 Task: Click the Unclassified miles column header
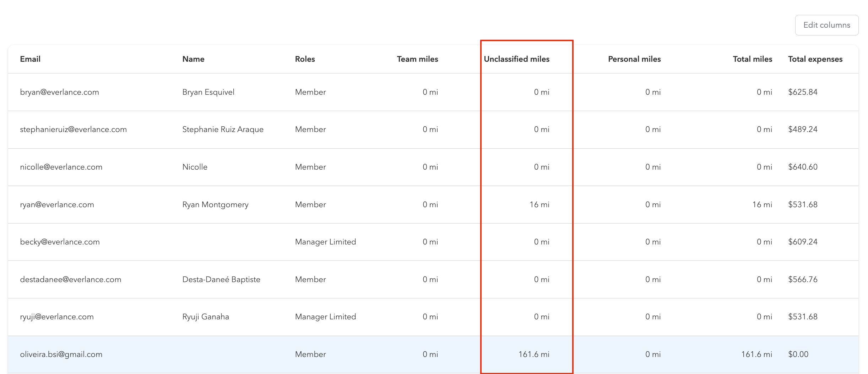pyautogui.click(x=516, y=59)
